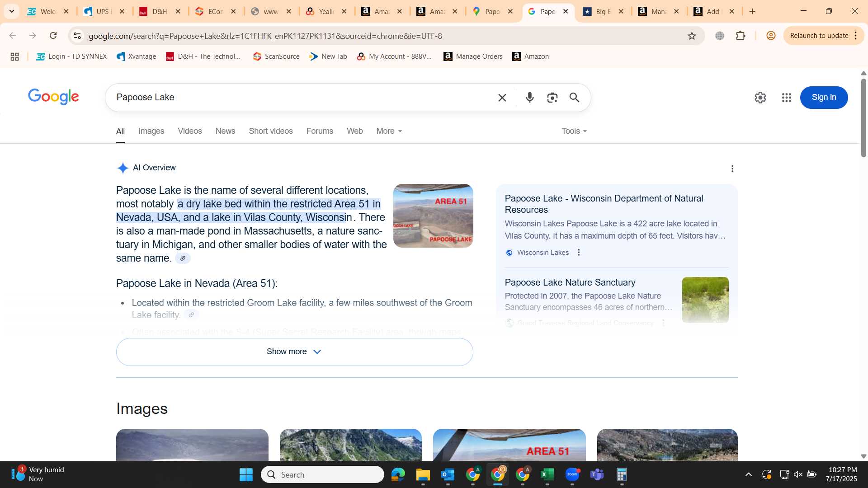Open search by image camera icon
The image size is (868, 488).
coord(552,98)
